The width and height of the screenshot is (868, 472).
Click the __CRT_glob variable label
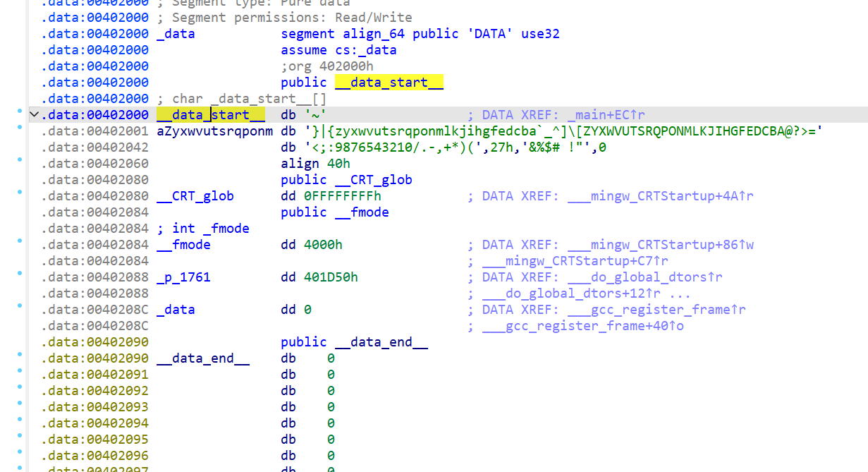195,196
